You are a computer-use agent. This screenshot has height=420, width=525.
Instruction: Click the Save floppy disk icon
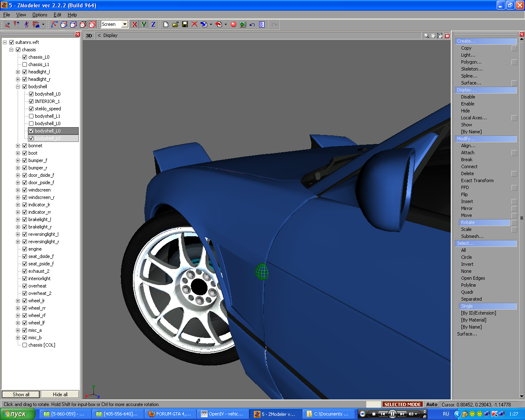(185, 25)
